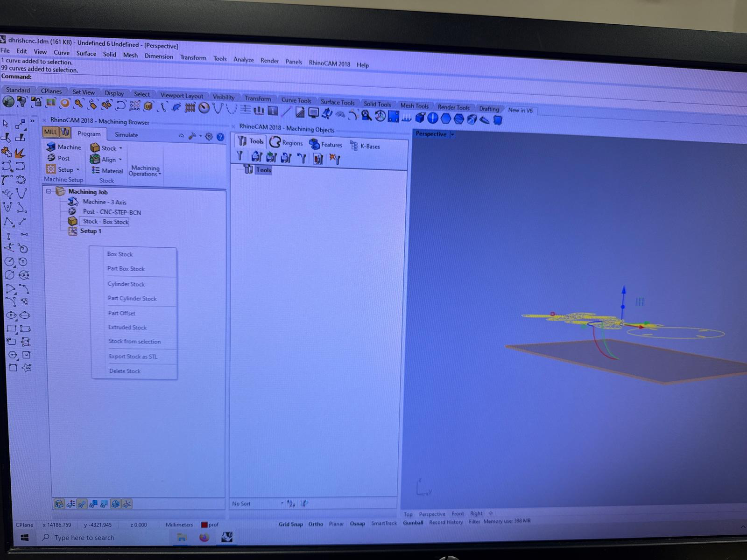Open the File menu
The height and width of the screenshot is (560, 747).
pos(5,50)
